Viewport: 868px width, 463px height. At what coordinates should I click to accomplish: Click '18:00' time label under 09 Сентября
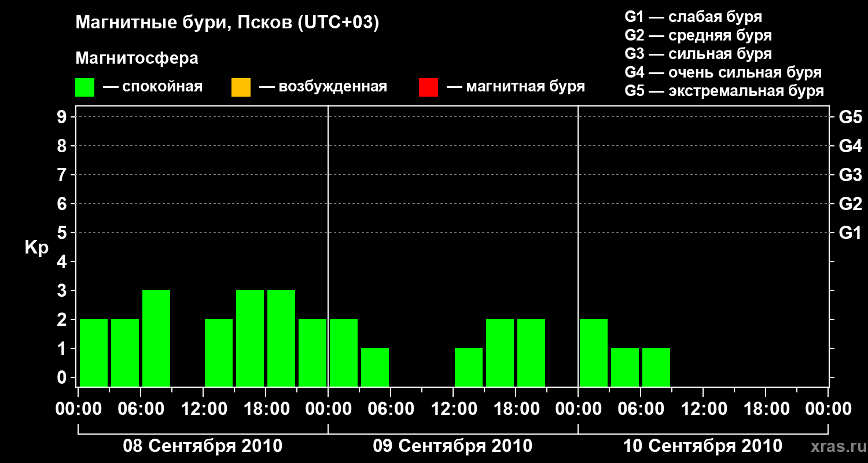516,409
